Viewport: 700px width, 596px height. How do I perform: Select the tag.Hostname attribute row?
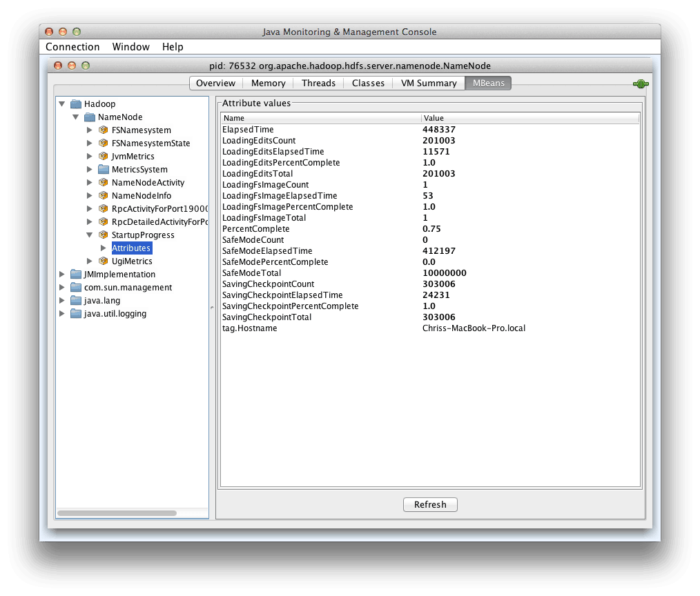tap(430, 328)
